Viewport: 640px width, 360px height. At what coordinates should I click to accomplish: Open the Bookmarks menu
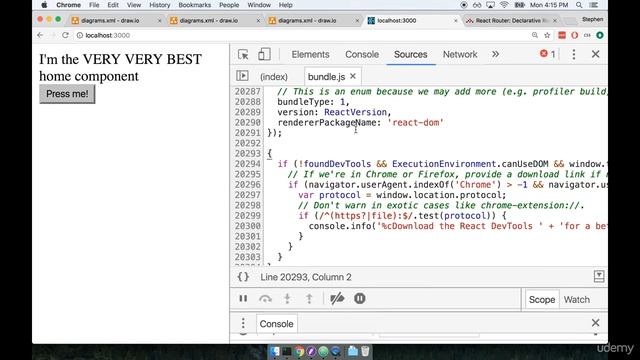[x=195, y=5]
